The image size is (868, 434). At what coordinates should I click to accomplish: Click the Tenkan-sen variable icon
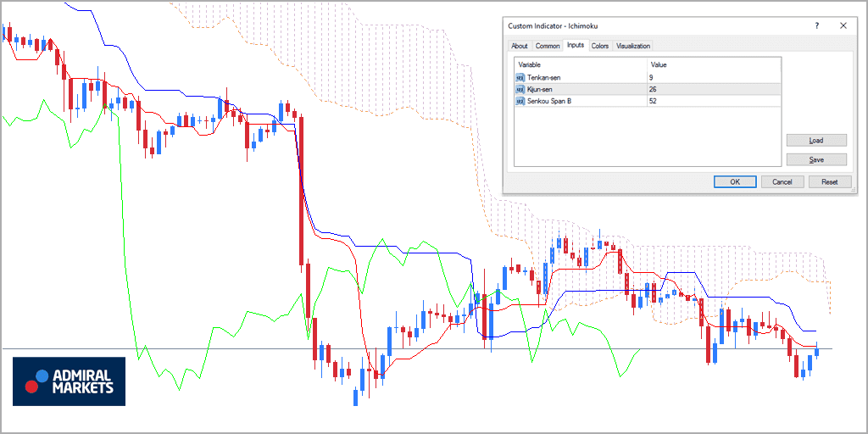click(x=520, y=77)
